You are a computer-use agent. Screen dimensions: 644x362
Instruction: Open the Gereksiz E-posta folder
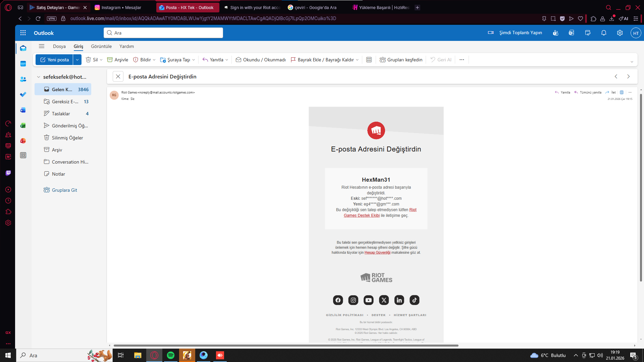coord(63,102)
